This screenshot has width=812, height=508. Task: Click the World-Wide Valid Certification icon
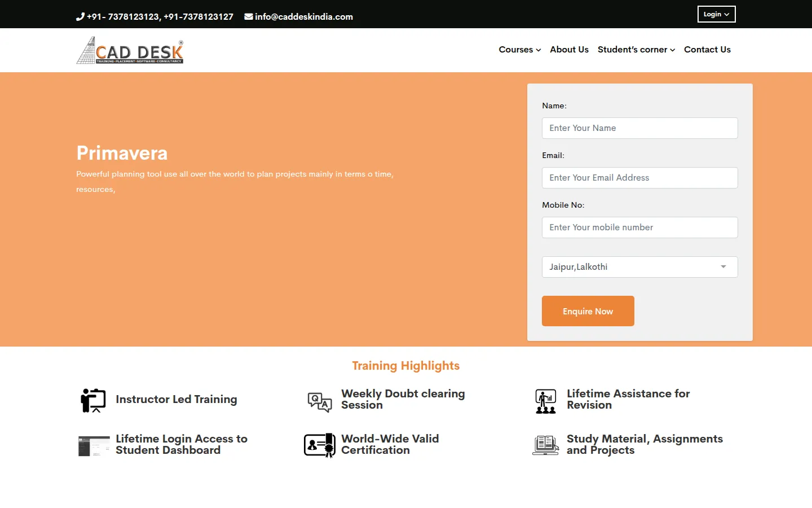click(x=320, y=445)
